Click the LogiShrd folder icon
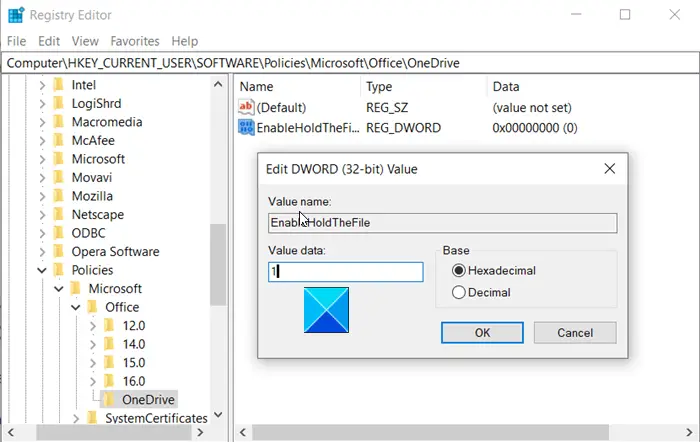The image size is (700, 442). coord(58,103)
